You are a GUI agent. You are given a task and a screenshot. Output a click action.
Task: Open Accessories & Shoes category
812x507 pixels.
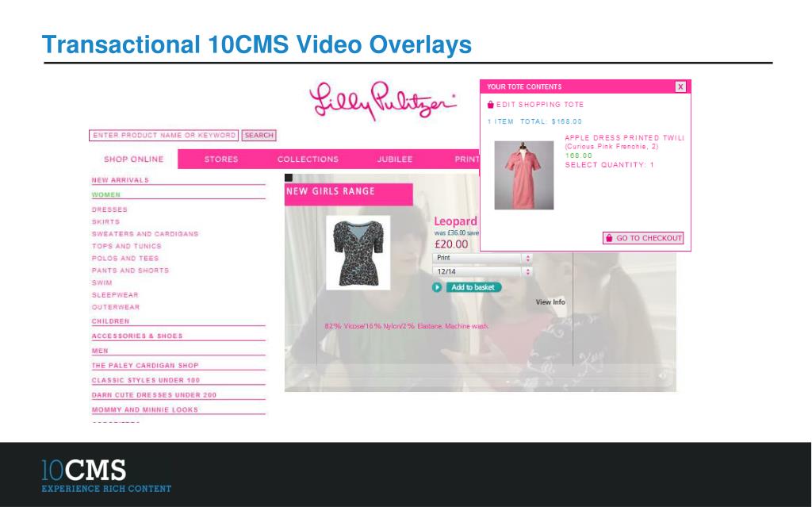(x=137, y=336)
